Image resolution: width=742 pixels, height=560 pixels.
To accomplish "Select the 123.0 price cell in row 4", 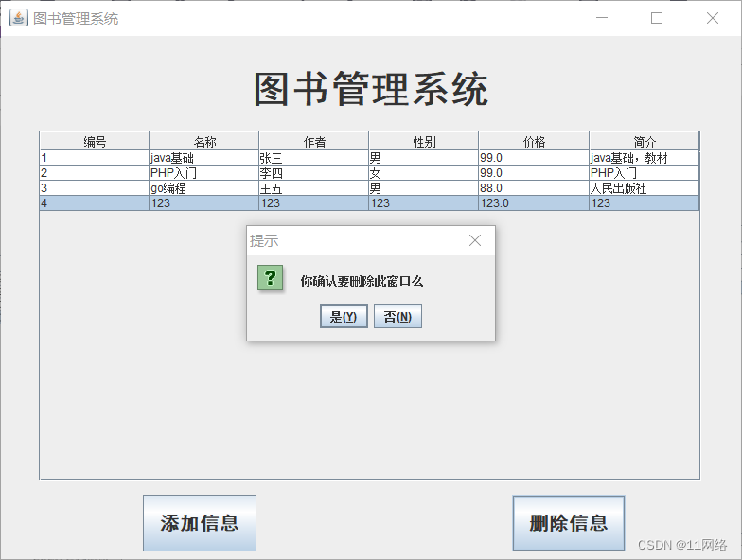I will (534, 202).
